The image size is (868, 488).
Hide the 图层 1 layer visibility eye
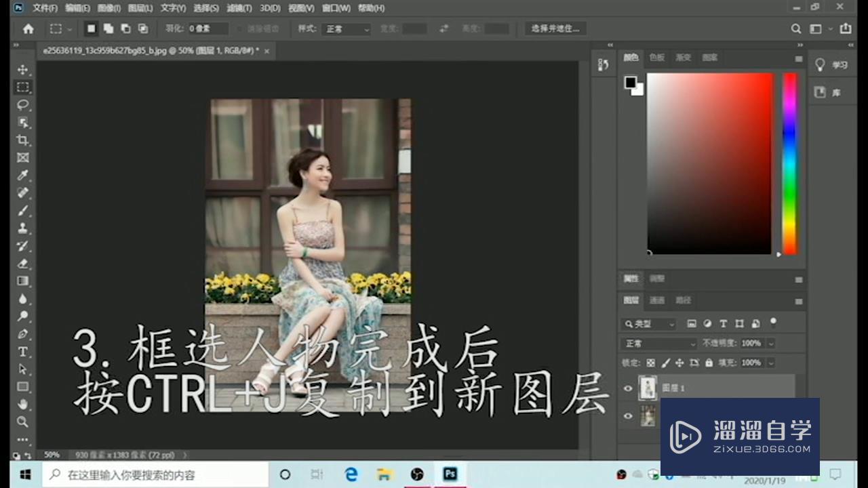pyautogui.click(x=628, y=388)
